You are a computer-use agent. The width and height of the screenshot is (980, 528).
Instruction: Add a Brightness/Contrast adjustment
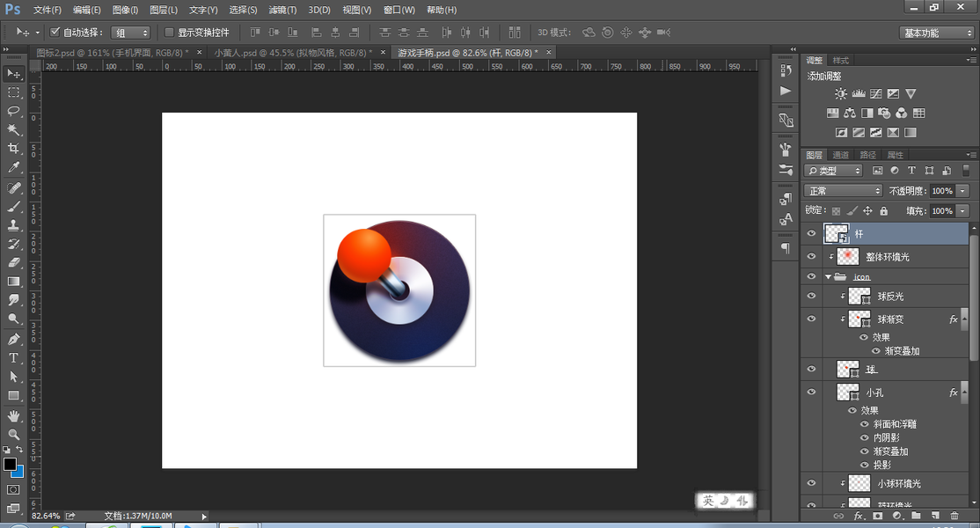tap(841, 94)
